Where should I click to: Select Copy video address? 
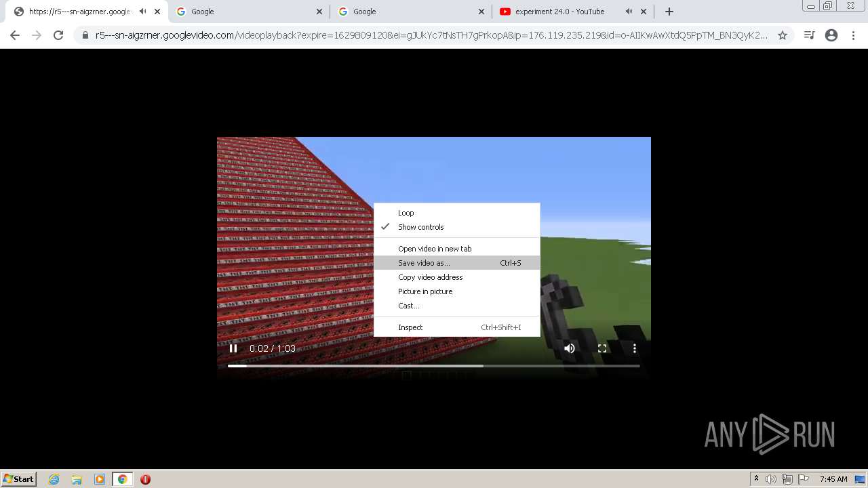[457, 277]
